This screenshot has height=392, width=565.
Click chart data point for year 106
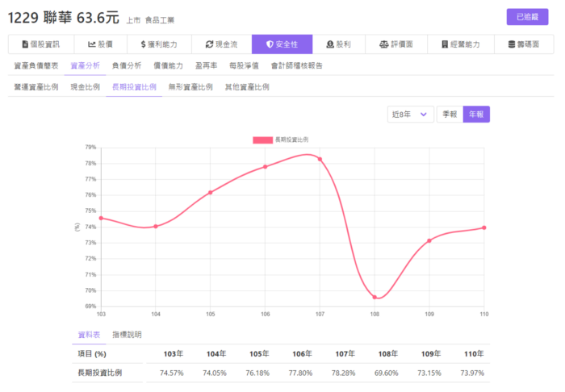click(266, 167)
